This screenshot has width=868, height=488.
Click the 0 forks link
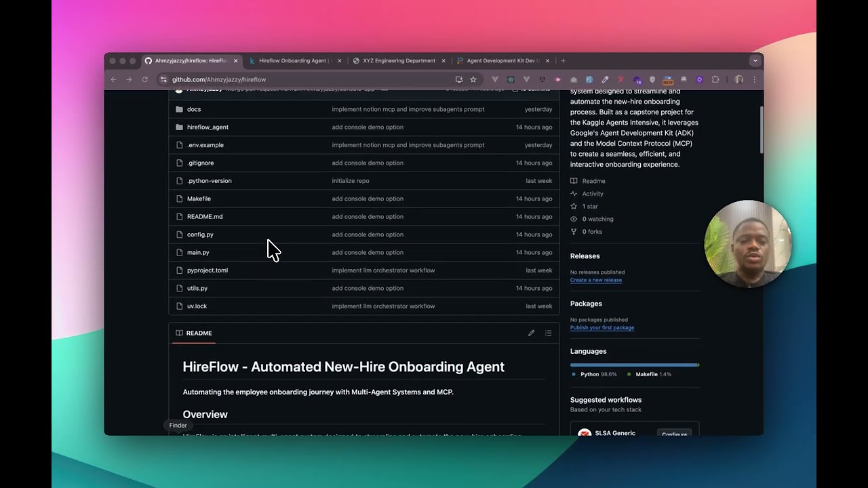click(x=592, y=232)
